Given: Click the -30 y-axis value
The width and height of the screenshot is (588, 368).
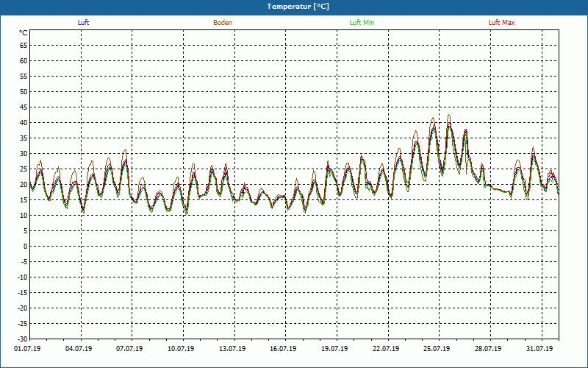Looking at the screenshot, I should click(x=23, y=339).
